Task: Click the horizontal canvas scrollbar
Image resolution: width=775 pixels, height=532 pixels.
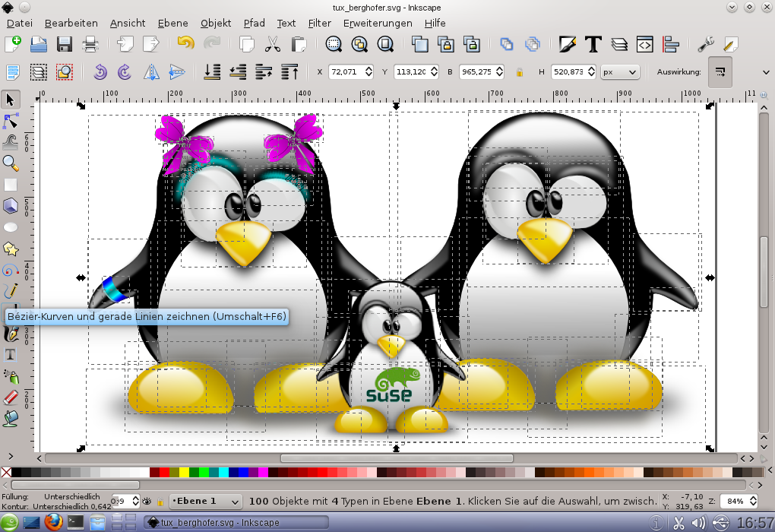Action: click(x=397, y=458)
